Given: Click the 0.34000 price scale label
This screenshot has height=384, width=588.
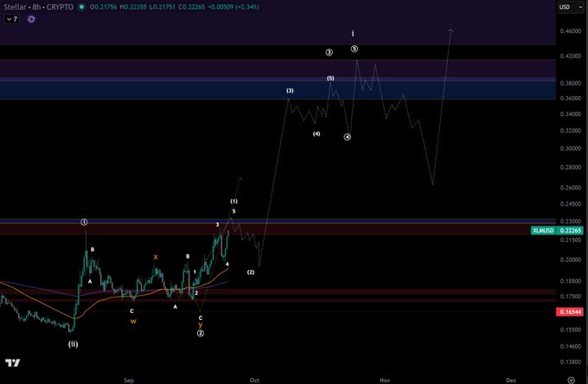Looking at the screenshot, I should 571,114.
